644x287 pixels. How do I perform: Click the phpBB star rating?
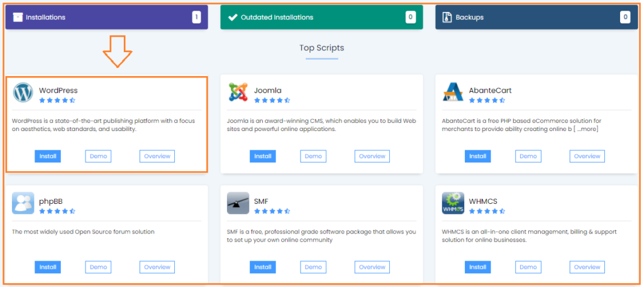point(57,211)
